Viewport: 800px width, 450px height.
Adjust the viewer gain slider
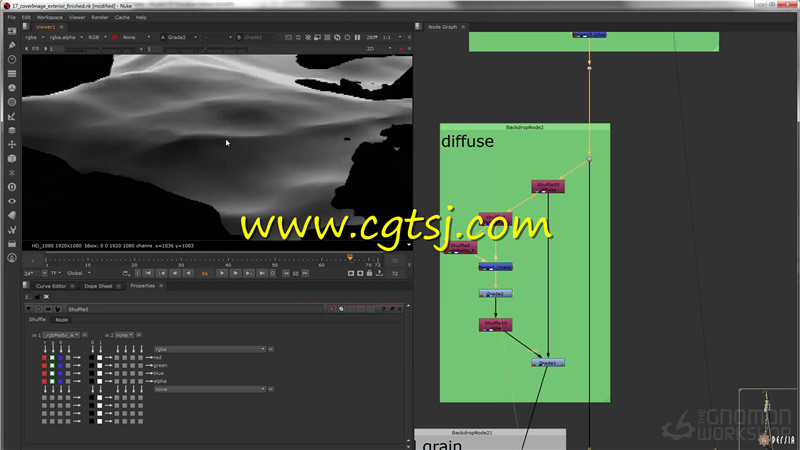point(101,49)
